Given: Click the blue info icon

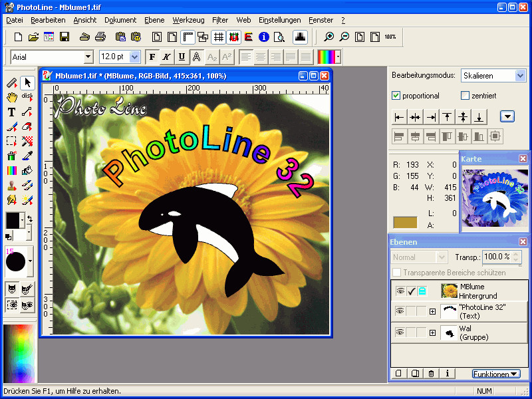Looking at the screenshot, I should pos(263,37).
